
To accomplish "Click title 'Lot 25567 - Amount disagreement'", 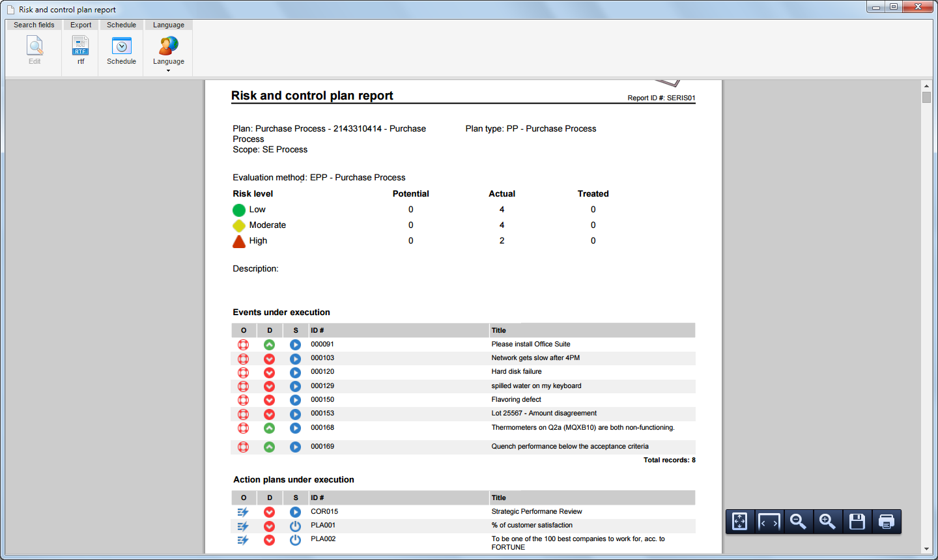I will [x=544, y=413].
